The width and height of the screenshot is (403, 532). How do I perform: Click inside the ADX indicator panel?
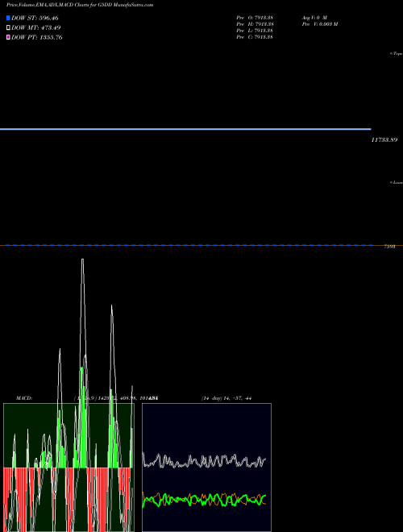(x=206, y=468)
